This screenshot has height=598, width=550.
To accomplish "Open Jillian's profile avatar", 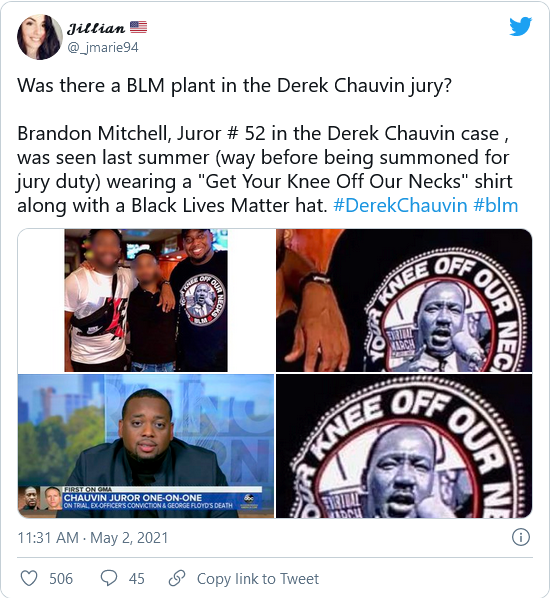I will click(40, 37).
